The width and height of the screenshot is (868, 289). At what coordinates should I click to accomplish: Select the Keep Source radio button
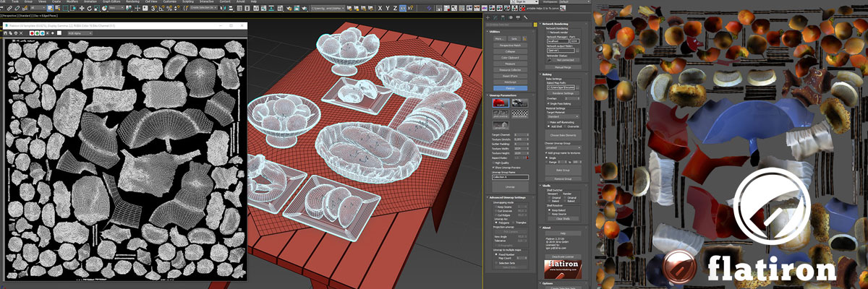(550, 214)
